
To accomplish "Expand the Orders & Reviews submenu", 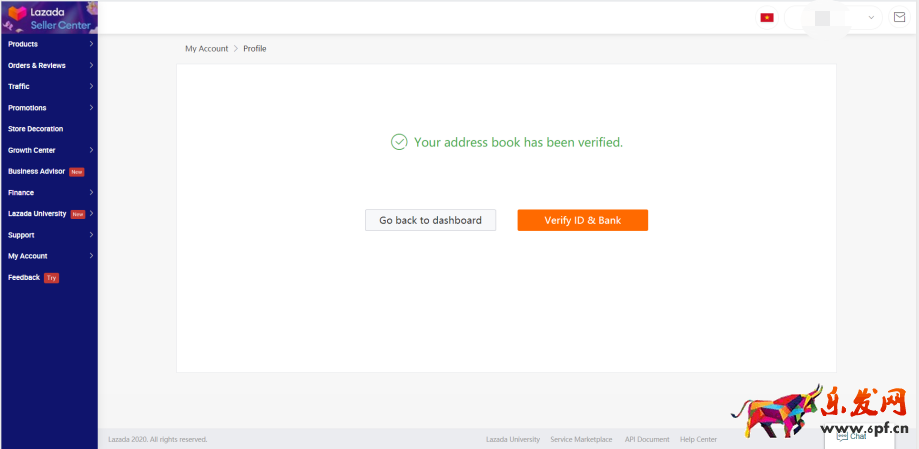I will (91, 65).
